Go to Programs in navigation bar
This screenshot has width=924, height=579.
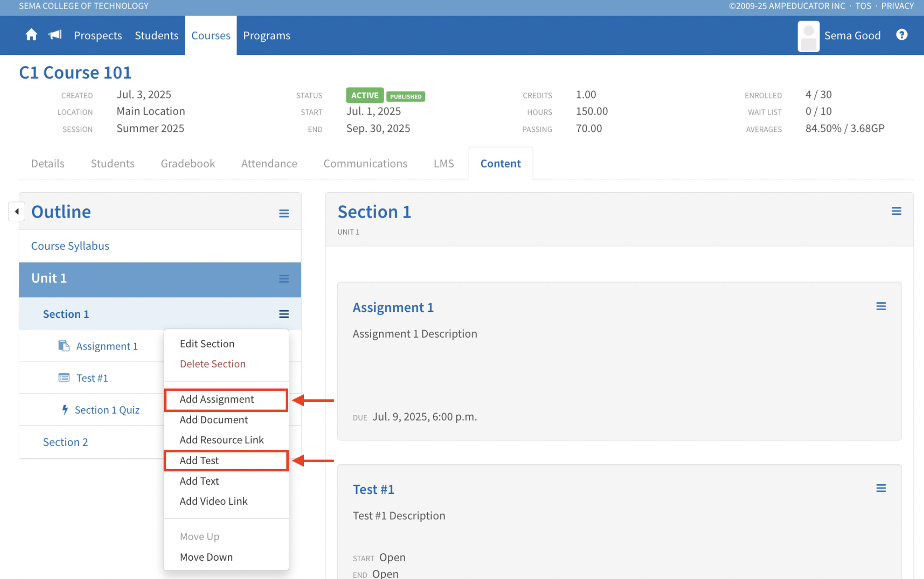coord(266,36)
